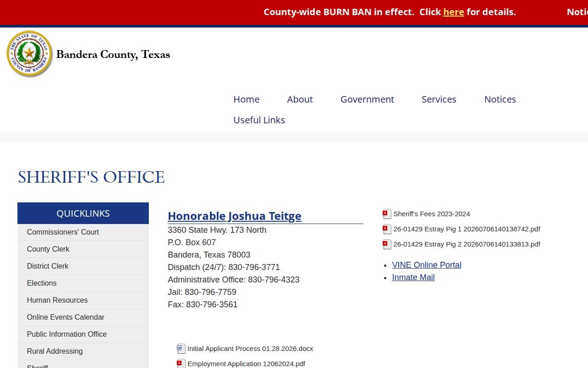Image resolution: width=588 pixels, height=368 pixels.
Task: Go to Human Resources quicklink
Action: point(83,300)
